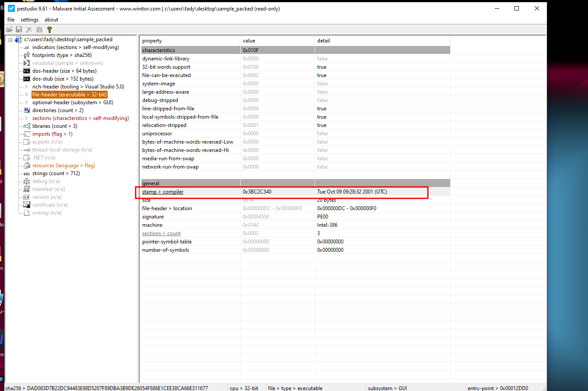This screenshot has height=391, width=588.
Task: Click the open file toolbar icon
Action: pyautogui.click(x=9, y=29)
